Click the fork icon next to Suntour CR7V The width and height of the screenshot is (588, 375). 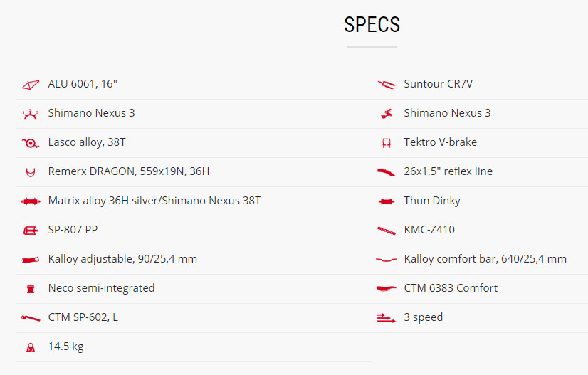pyautogui.click(x=387, y=85)
